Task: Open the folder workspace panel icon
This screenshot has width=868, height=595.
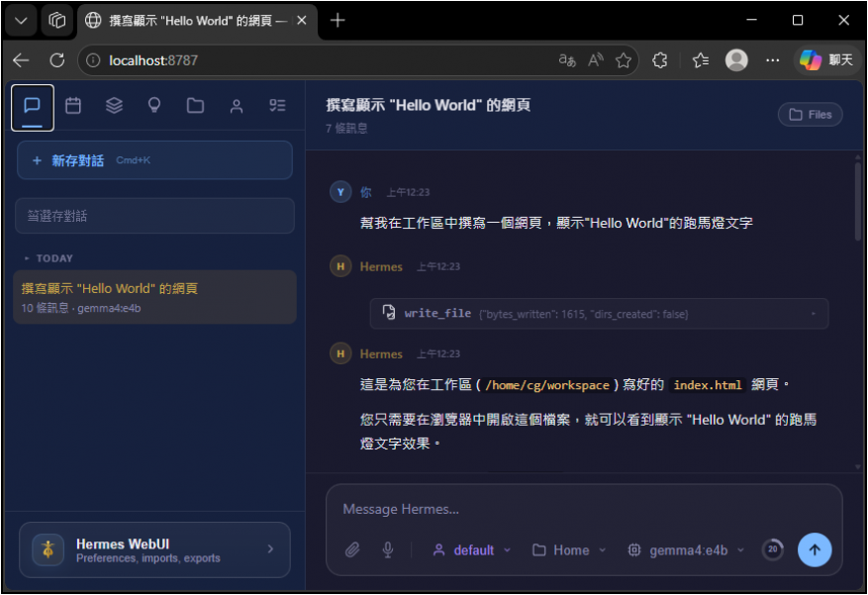Action: (x=195, y=106)
